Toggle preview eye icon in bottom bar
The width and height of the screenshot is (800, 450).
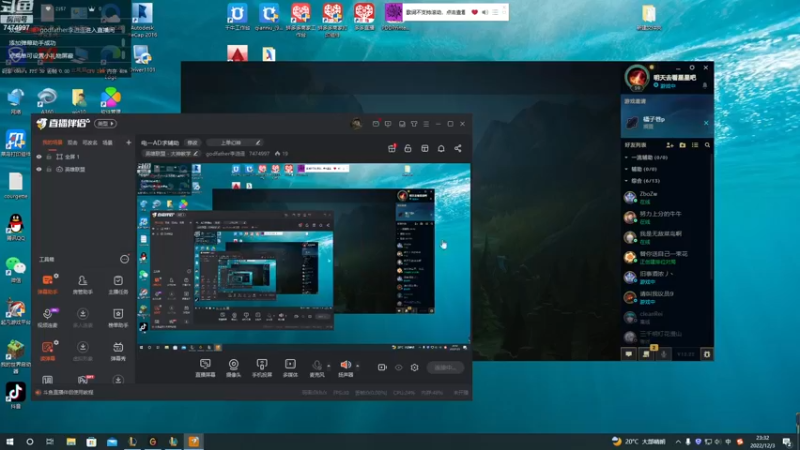click(398, 367)
